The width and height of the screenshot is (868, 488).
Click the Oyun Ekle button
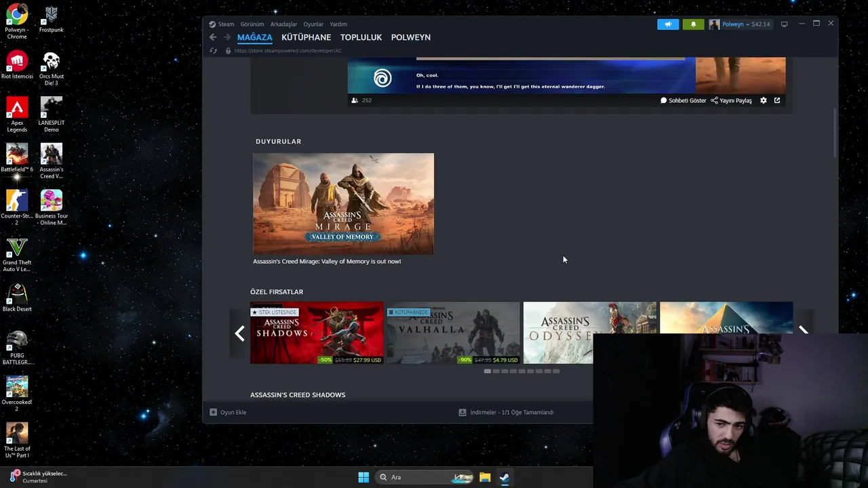click(x=228, y=412)
